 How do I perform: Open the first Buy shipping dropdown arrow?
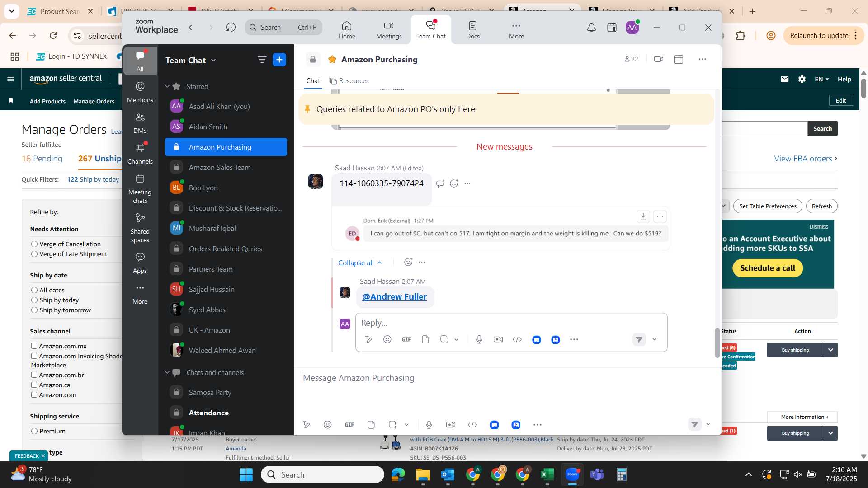[830, 350]
